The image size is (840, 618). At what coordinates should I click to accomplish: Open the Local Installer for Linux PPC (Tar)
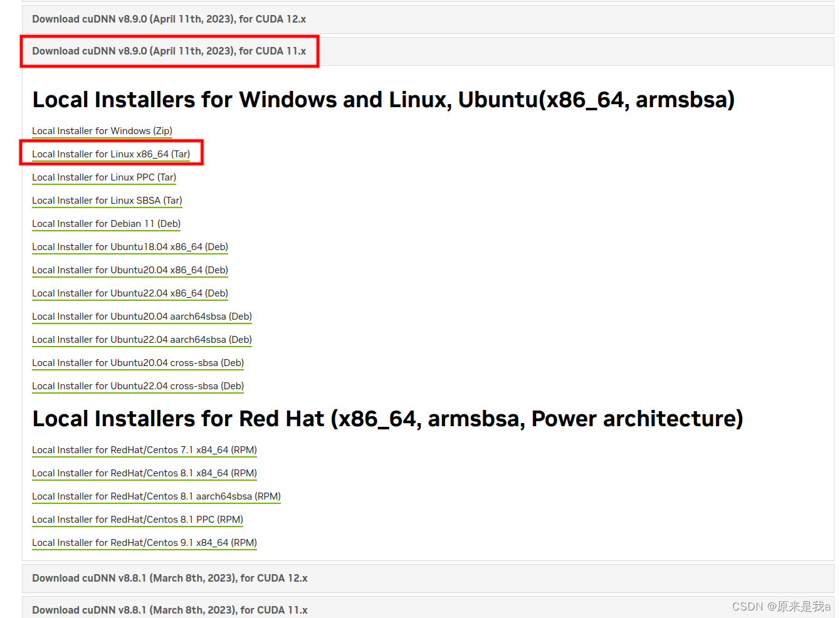pos(103,177)
